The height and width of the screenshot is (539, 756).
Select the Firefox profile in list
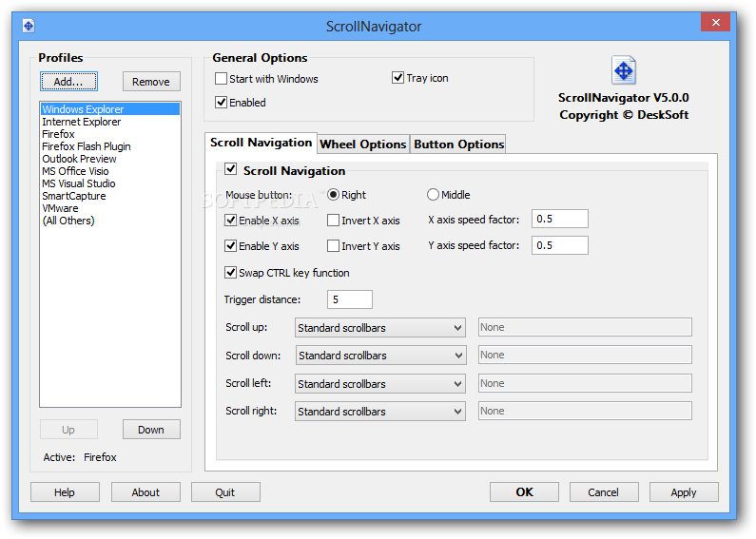[110, 134]
